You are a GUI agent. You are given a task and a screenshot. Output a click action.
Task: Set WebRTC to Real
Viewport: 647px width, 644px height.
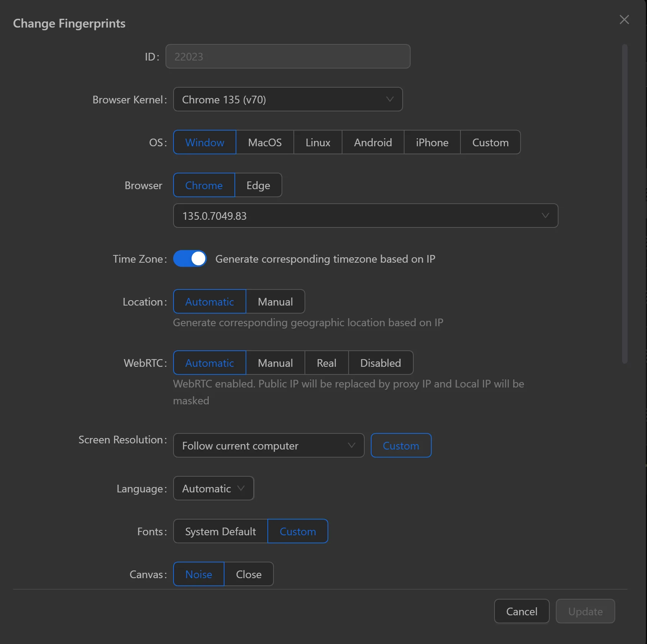(326, 363)
